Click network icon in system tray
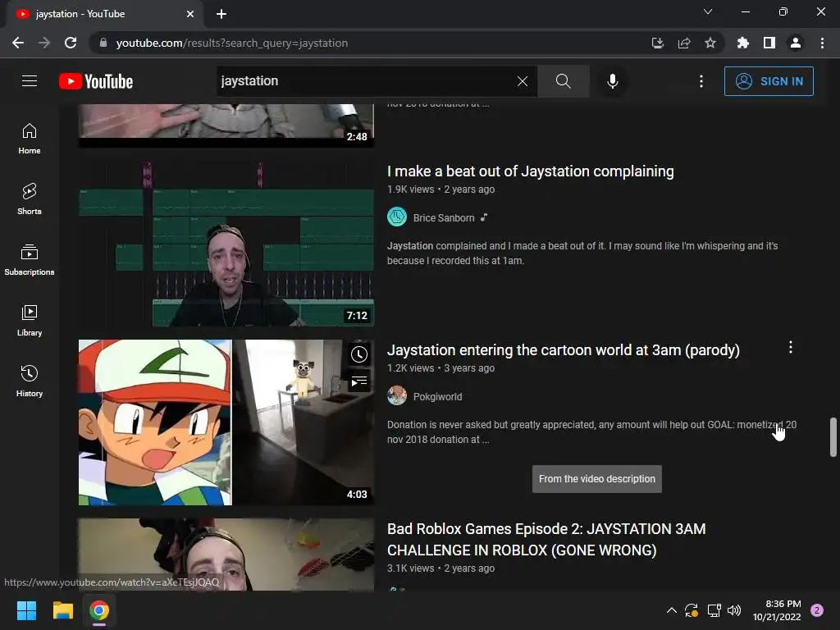 714,610
